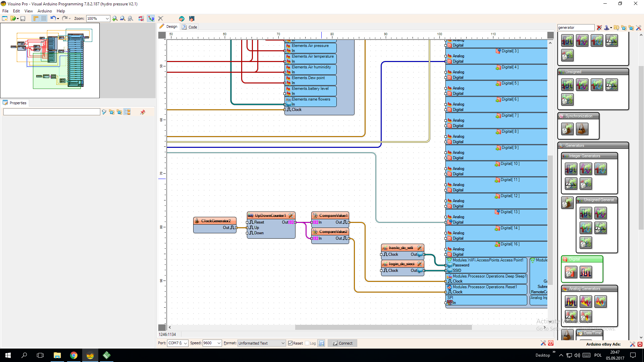Select the haslo_do_wifi component title
This screenshot has width=644, height=362.
click(x=401, y=247)
